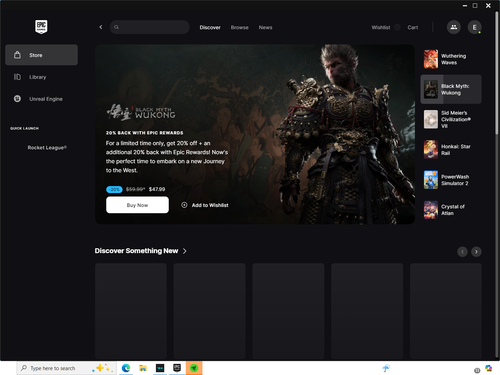Image resolution: width=500 pixels, height=375 pixels.
Task: Click the struck-through original price $59.99
Action: point(135,189)
